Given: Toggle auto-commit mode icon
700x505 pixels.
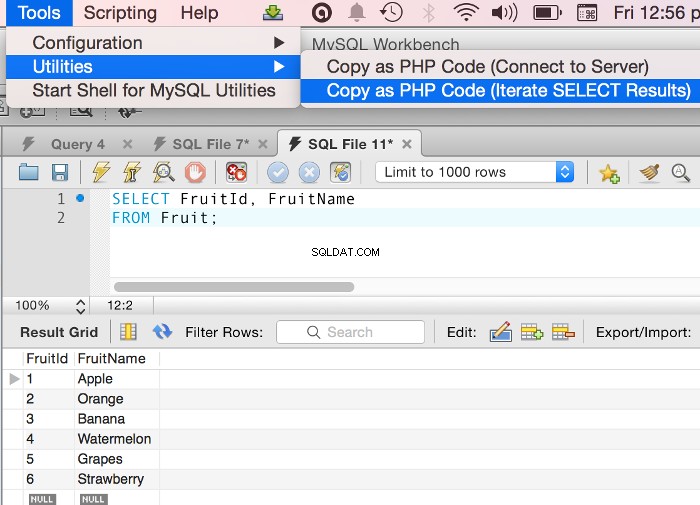Looking at the screenshot, I should click(x=341, y=172).
